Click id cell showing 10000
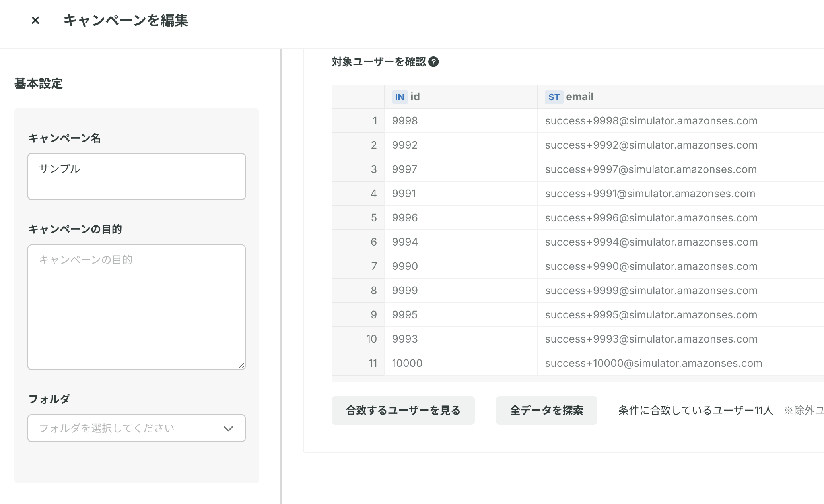The height and width of the screenshot is (504, 824). point(407,363)
